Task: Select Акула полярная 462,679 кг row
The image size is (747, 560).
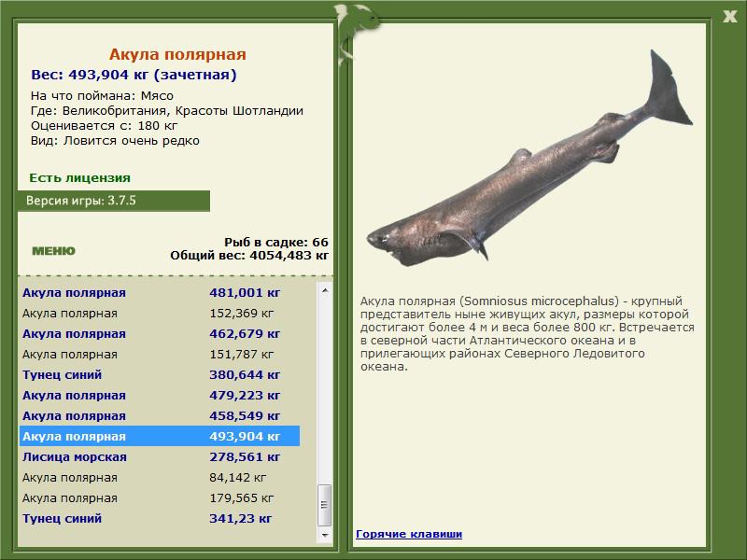Action: point(160,334)
